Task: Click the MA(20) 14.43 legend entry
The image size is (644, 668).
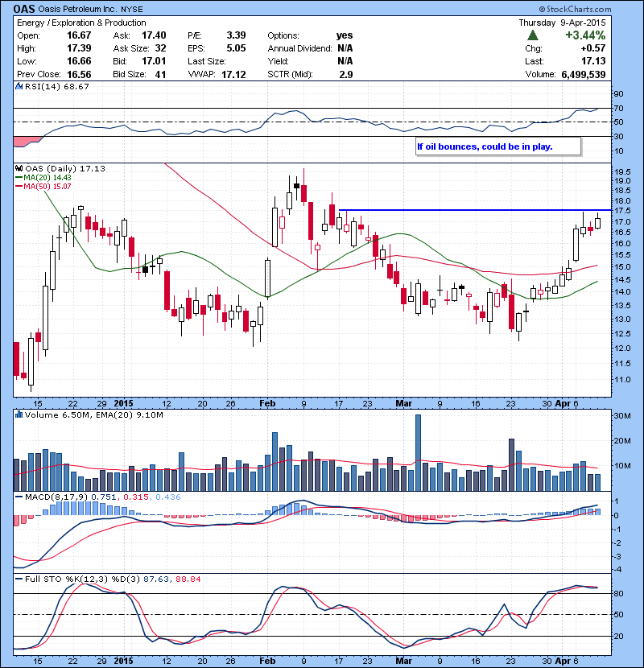Action: coord(43,178)
